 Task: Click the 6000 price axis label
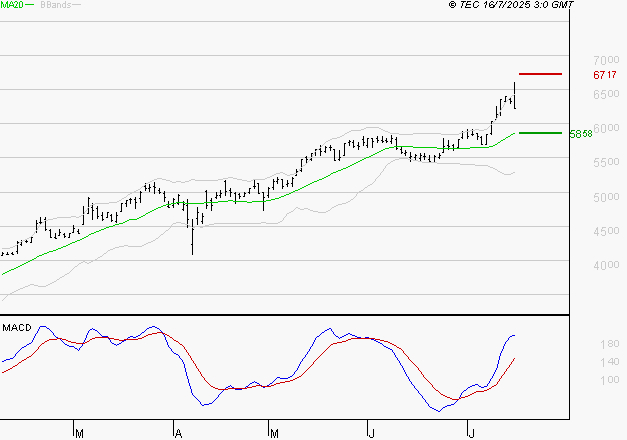pyautogui.click(x=606, y=128)
